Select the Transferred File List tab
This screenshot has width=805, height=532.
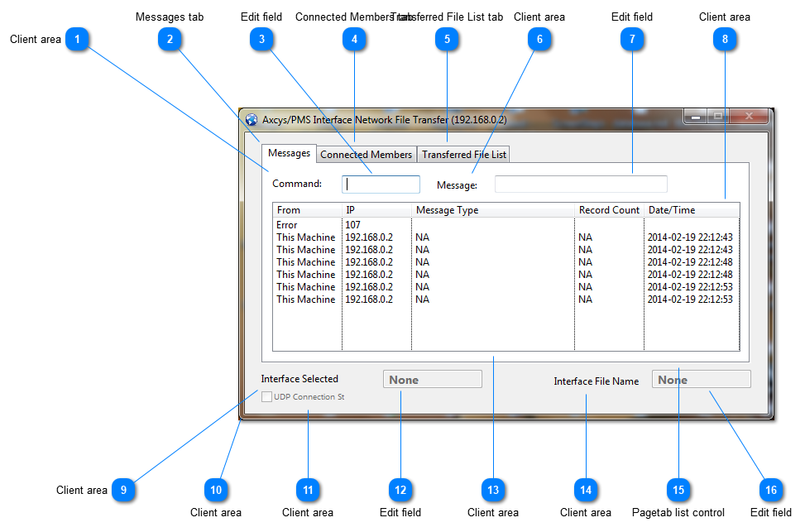[463, 155]
